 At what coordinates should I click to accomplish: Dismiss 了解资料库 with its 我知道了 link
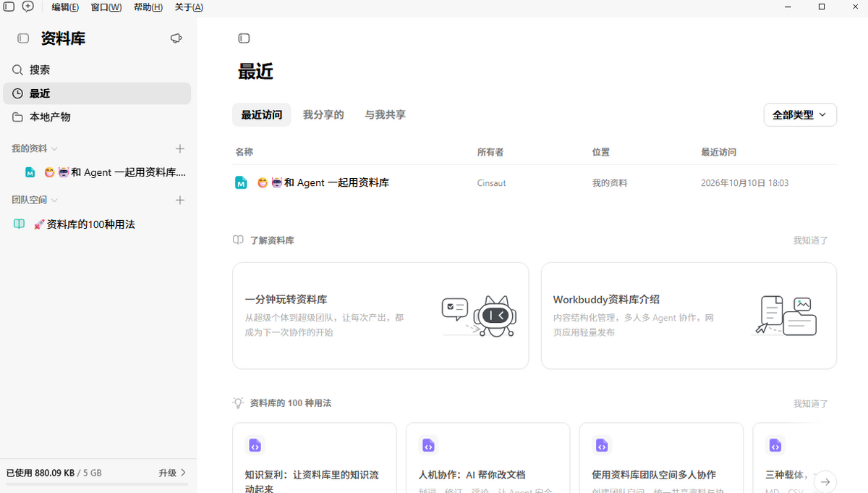coord(811,240)
